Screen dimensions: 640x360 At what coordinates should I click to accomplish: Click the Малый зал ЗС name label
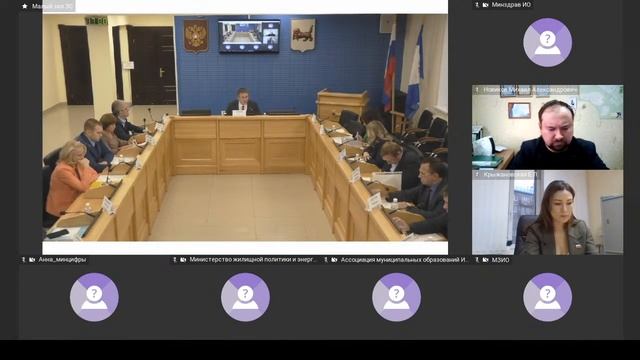tap(52, 6)
